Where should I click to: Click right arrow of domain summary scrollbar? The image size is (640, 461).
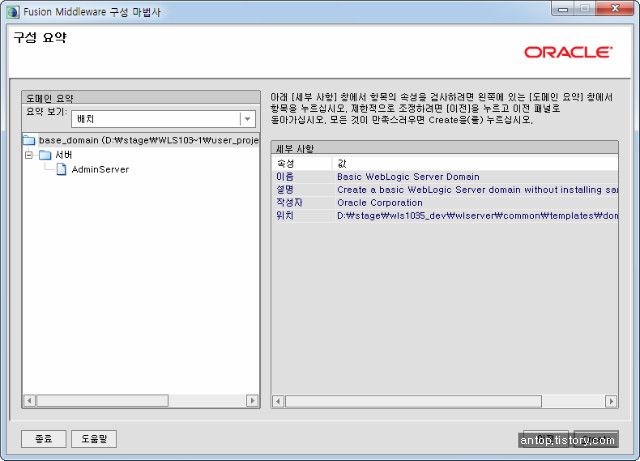[x=252, y=401]
